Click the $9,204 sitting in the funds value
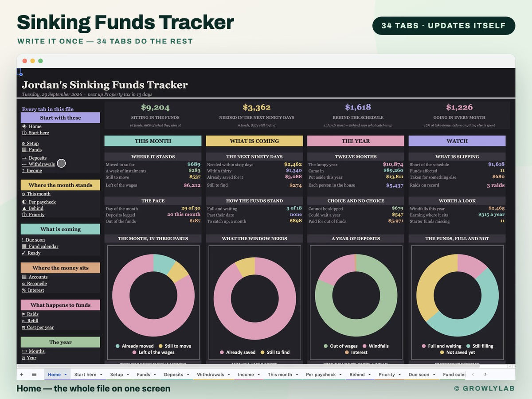532x399 pixels. pos(155,107)
